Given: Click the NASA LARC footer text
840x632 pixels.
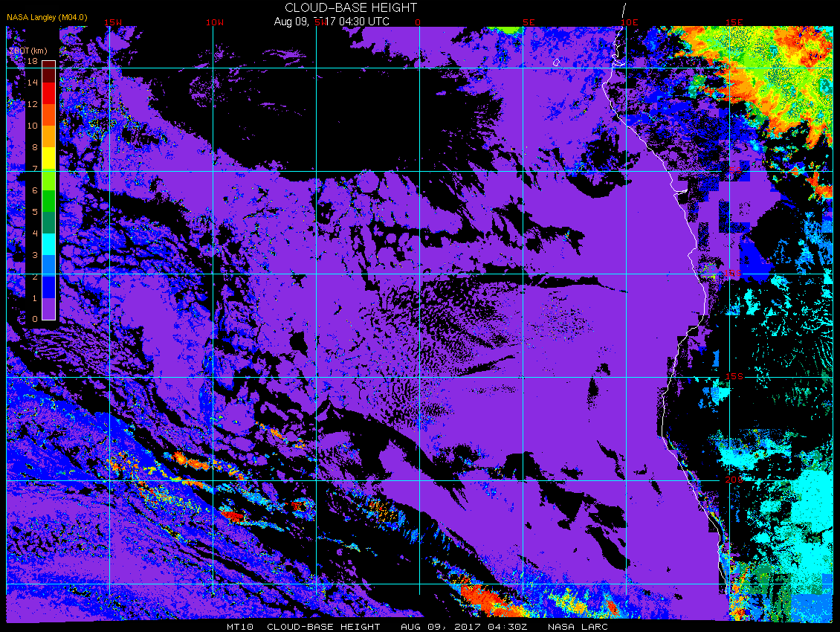Looking at the screenshot, I should click(x=578, y=627).
